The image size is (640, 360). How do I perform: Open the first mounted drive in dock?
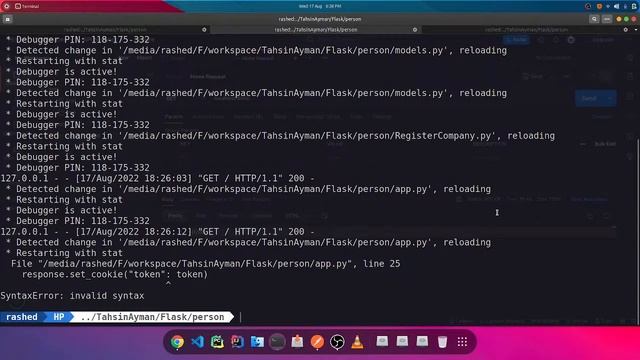tap(382, 341)
